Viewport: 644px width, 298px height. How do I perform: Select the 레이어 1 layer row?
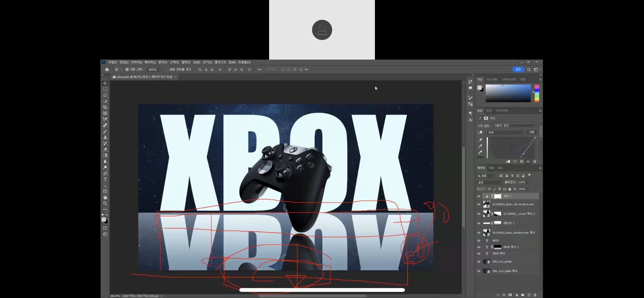click(508, 223)
